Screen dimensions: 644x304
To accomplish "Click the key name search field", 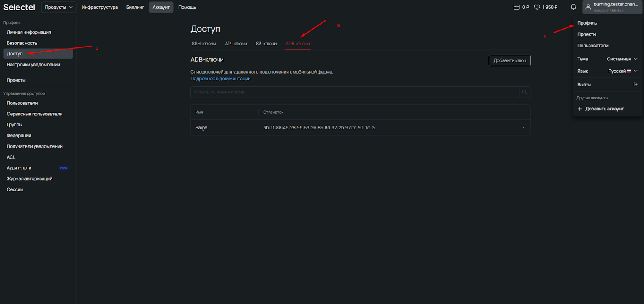I will click(x=355, y=92).
